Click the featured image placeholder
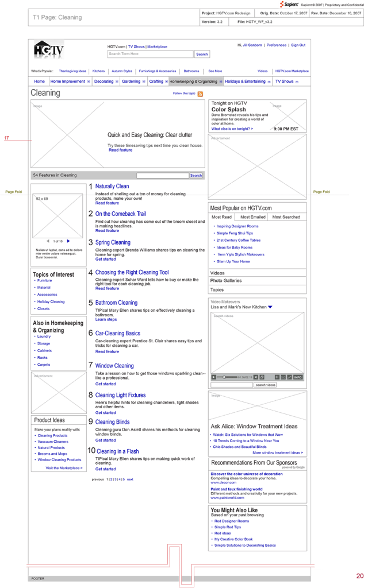This screenshot has width=368, height=588. [68, 133]
